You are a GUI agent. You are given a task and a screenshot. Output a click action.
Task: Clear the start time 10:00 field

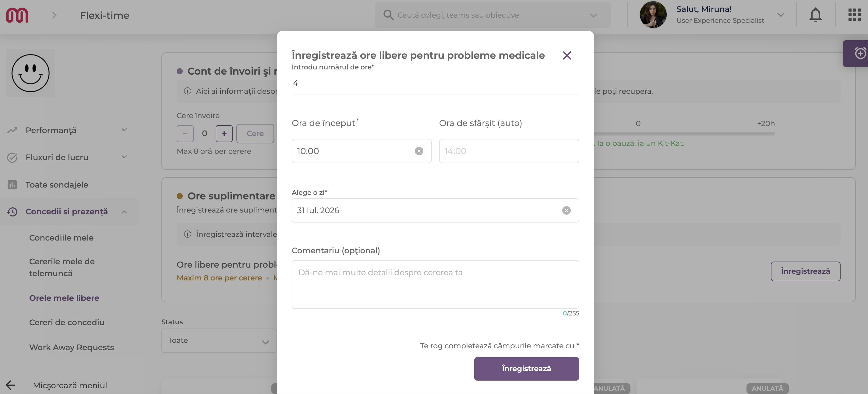(419, 151)
